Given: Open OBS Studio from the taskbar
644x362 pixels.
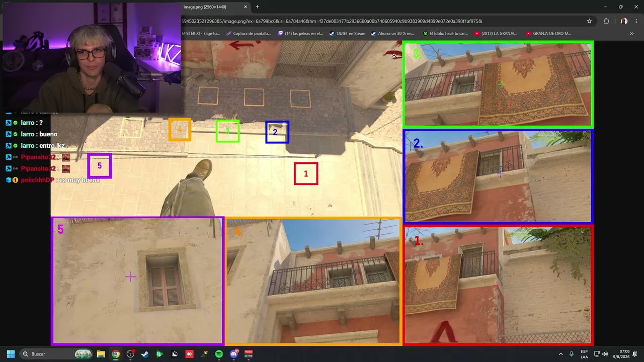Looking at the screenshot, I should 130,354.
